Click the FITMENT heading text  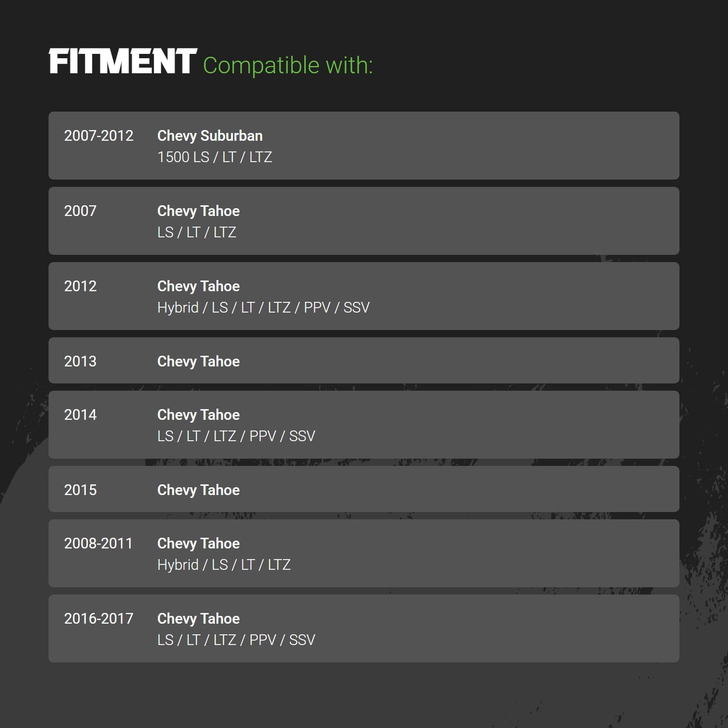123,61
